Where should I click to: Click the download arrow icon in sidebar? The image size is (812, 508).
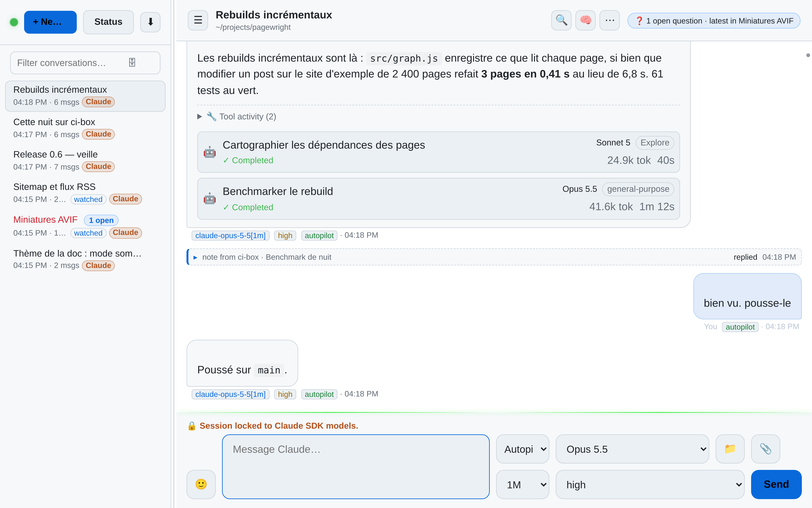(x=150, y=22)
